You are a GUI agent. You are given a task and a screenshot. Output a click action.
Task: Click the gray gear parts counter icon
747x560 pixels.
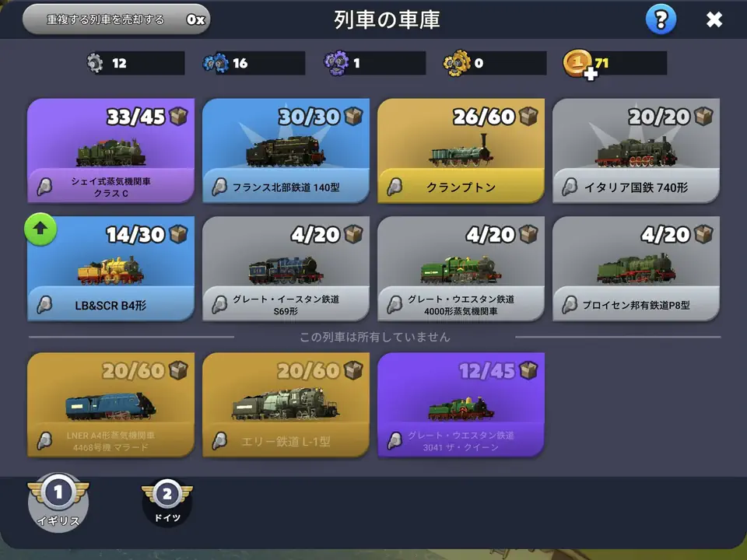point(95,63)
